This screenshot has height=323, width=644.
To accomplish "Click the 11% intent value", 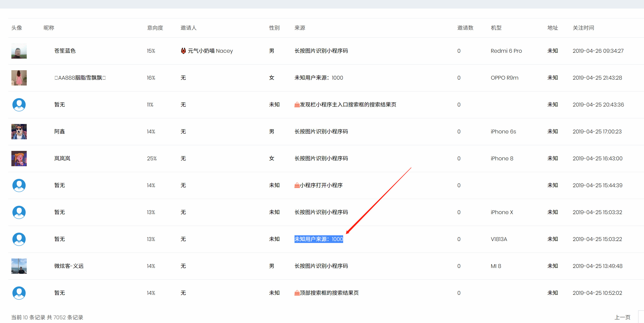I will tap(150, 105).
